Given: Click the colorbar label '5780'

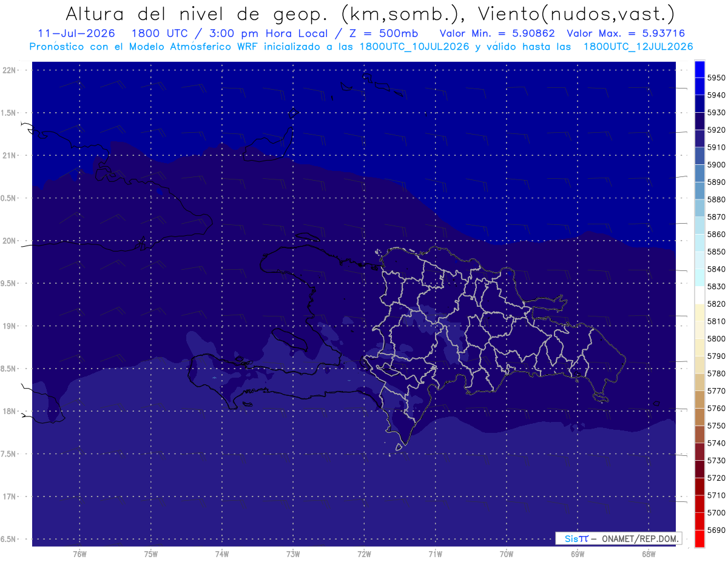Looking at the screenshot, I should point(716,373).
